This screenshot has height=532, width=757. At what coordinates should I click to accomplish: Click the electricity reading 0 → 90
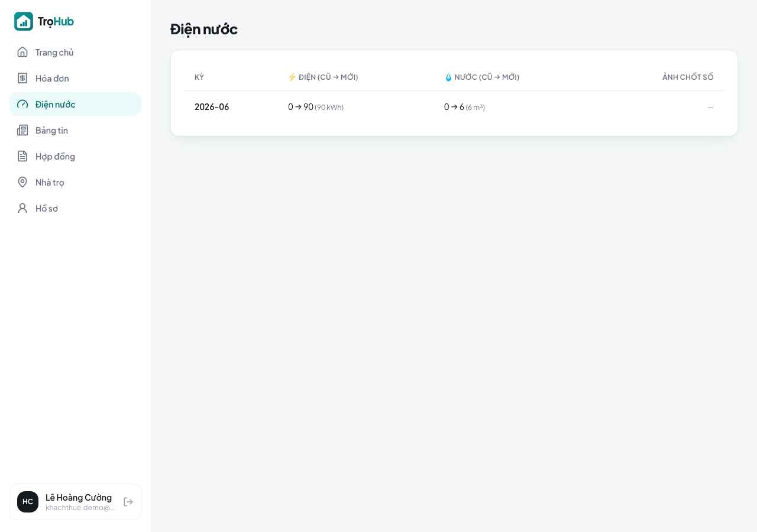pyautogui.click(x=300, y=107)
